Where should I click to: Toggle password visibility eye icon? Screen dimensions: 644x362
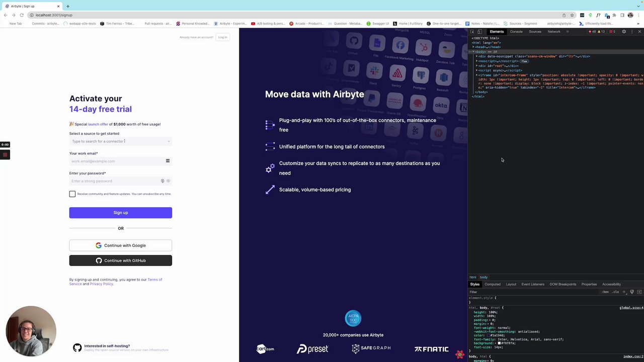168,181
